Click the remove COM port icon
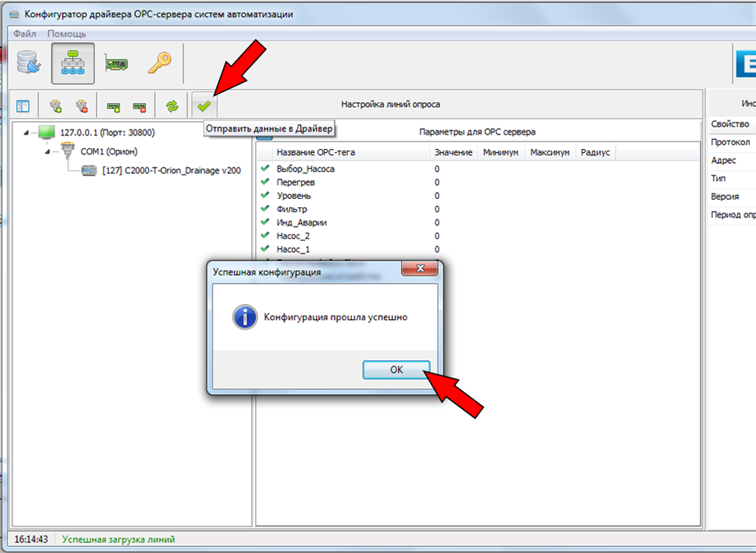The image size is (756, 553). click(x=82, y=107)
